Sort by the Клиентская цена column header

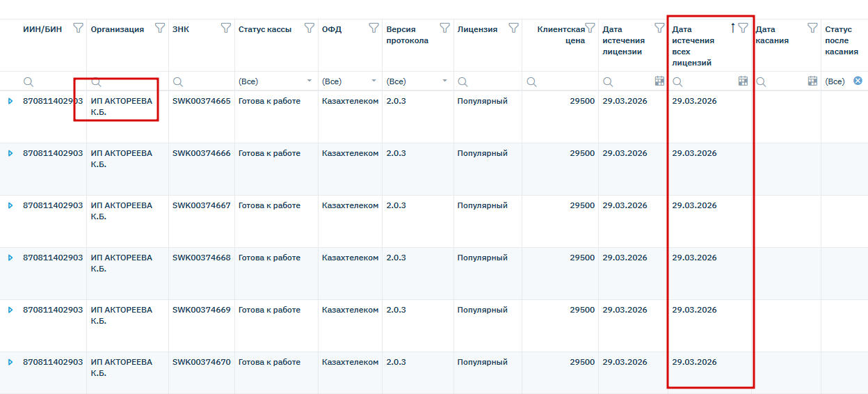(x=561, y=35)
